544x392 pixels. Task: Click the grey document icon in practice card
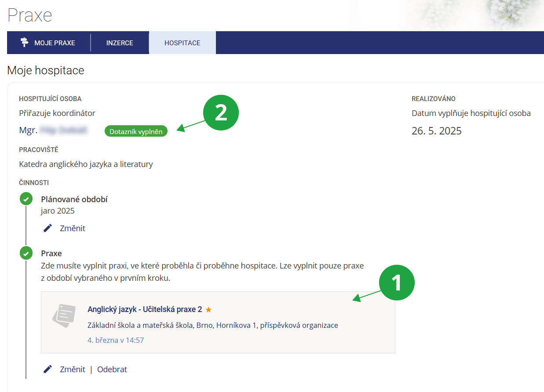point(64,316)
